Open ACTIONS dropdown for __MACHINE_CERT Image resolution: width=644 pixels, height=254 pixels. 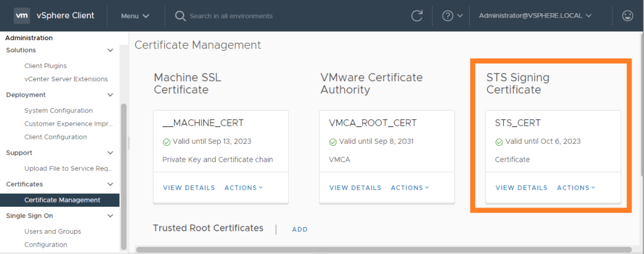coord(243,187)
